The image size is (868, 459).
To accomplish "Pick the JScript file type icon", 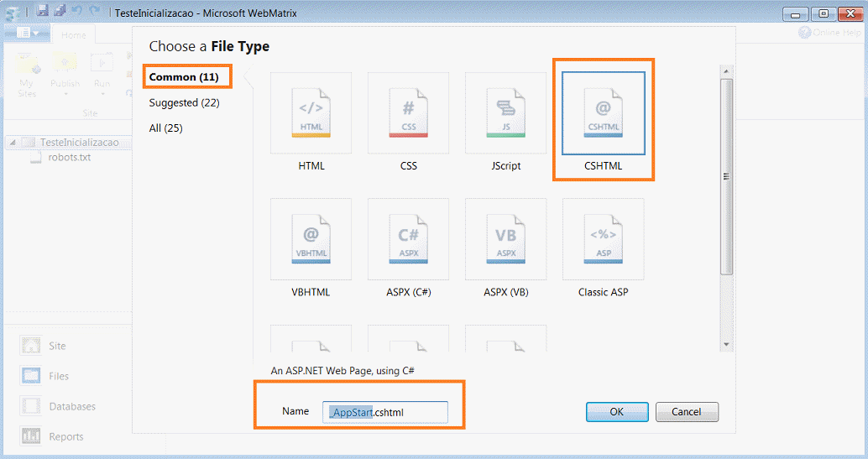I will tap(506, 113).
